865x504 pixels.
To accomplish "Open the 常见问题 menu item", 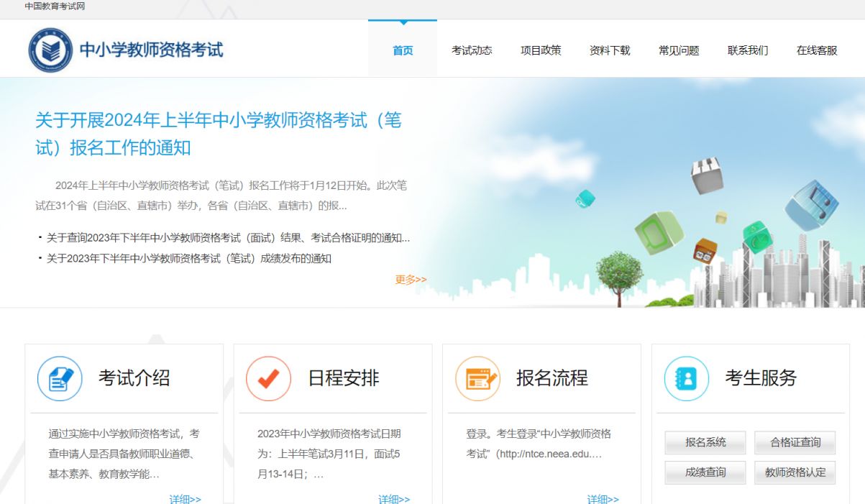I will point(677,50).
